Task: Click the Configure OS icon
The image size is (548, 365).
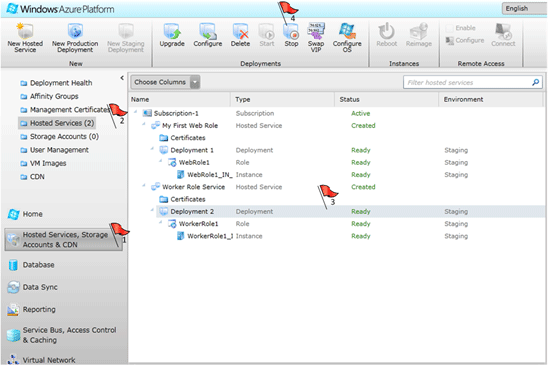Action: (x=347, y=31)
